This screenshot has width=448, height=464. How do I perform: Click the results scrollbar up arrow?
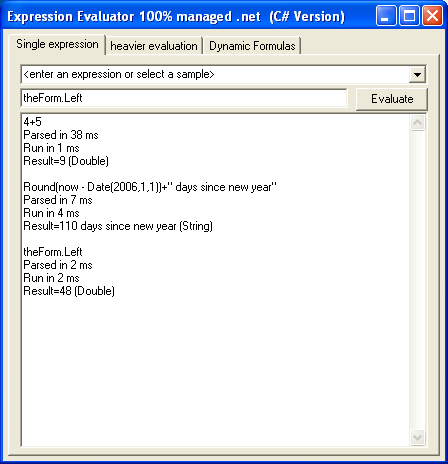(417, 123)
